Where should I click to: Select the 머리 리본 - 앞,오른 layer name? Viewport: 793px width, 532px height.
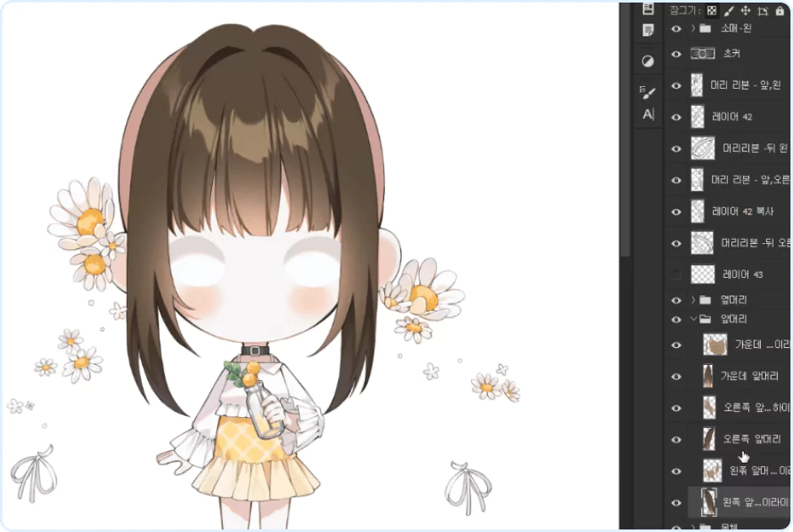751,180
